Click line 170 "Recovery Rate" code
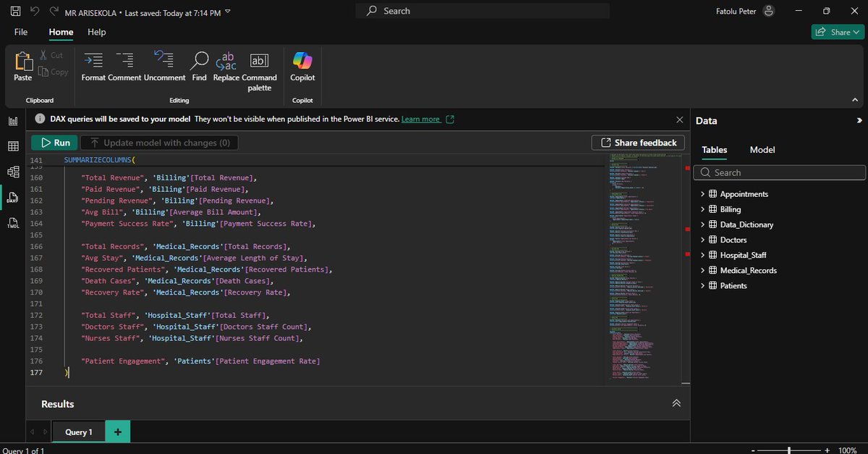868x454 pixels. [185, 293]
